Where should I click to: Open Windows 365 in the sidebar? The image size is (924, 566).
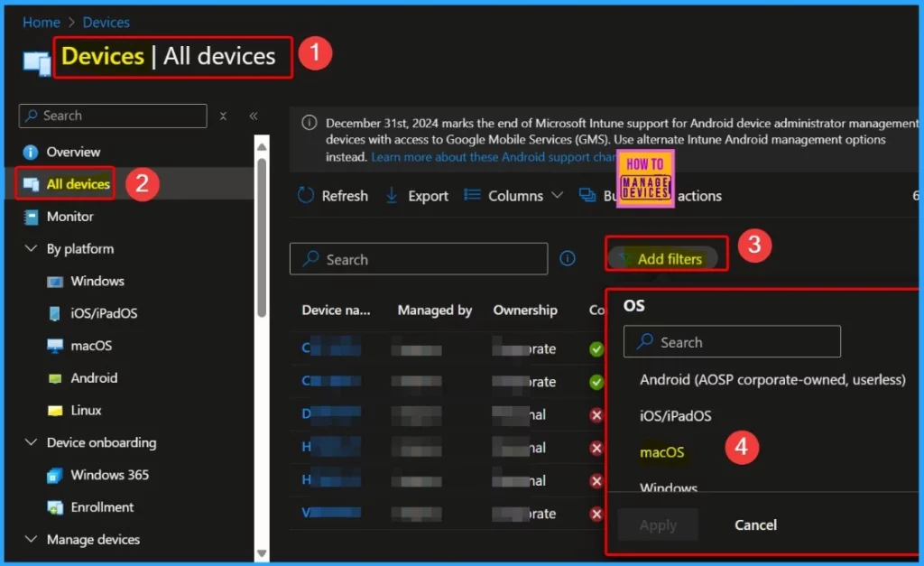click(x=109, y=475)
